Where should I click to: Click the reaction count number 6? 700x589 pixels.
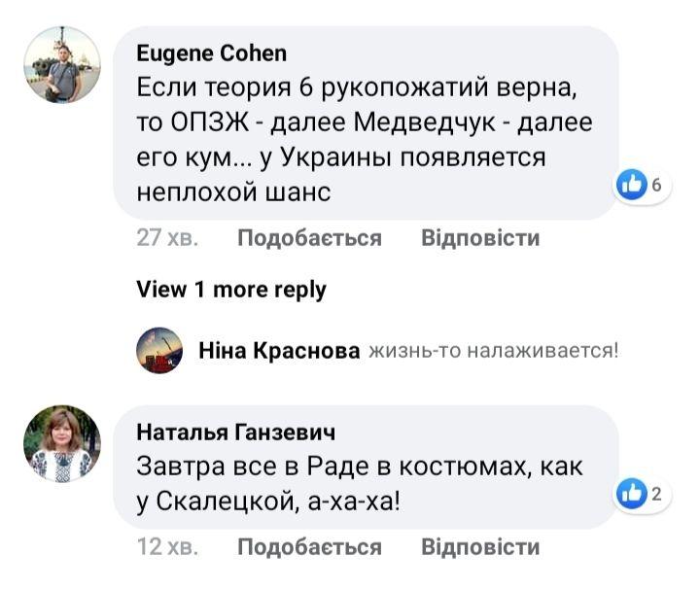pos(656,185)
